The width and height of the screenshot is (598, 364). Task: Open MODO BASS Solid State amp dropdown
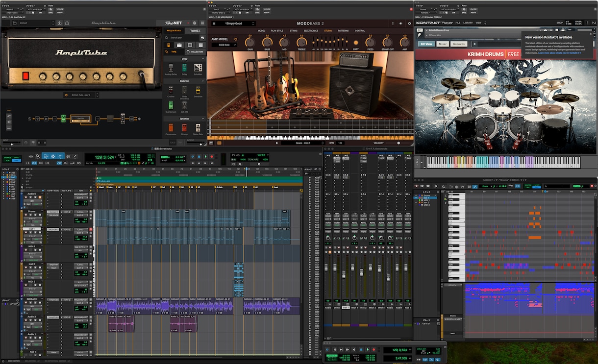[224, 45]
